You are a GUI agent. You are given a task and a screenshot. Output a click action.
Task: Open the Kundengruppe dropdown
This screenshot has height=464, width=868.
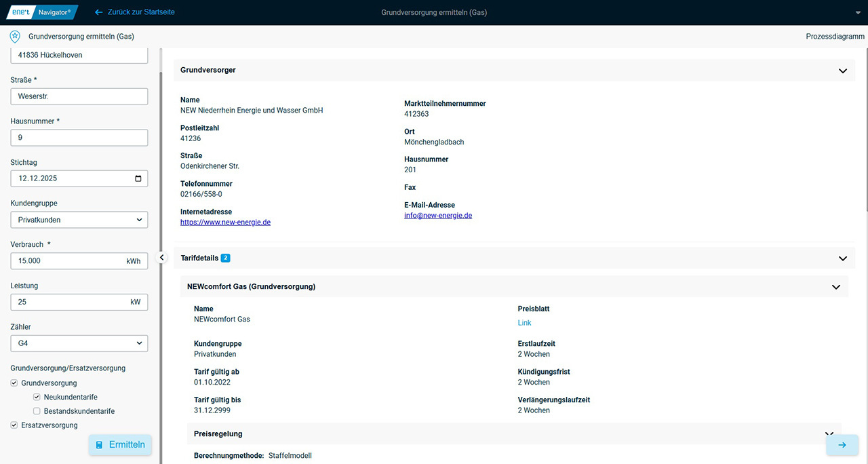[x=79, y=220]
